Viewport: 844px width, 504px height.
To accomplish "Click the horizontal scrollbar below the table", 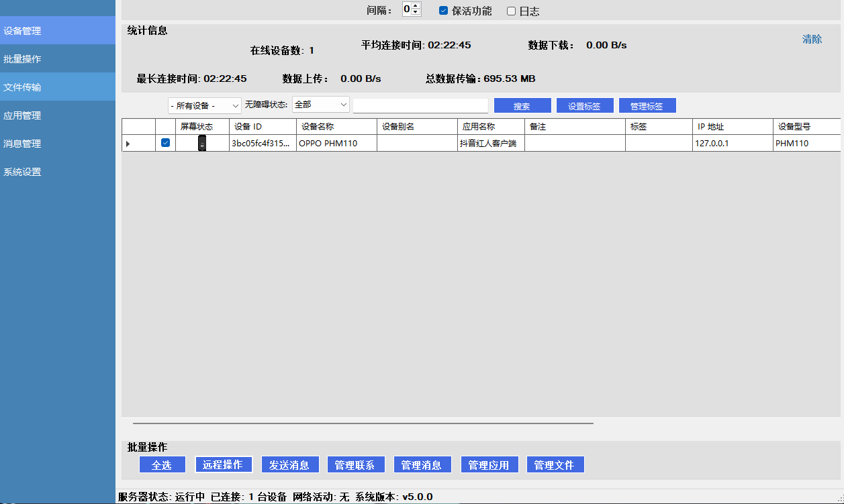I will [363, 423].
